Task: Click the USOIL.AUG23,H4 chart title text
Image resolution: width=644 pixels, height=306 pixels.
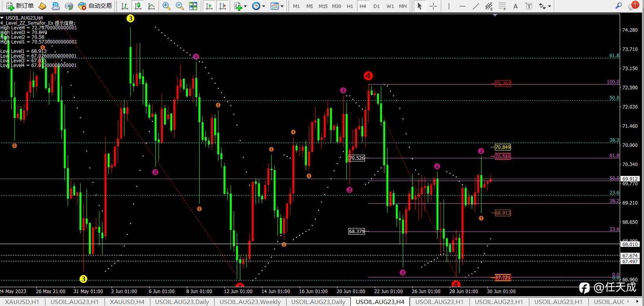Action: (24, 18)
